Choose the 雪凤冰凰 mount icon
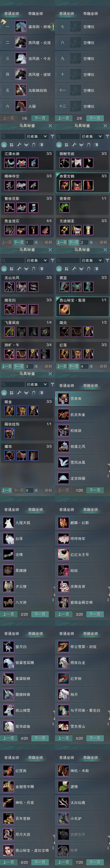The width and height of the screenshot is (110, 868). coord(63,462)
